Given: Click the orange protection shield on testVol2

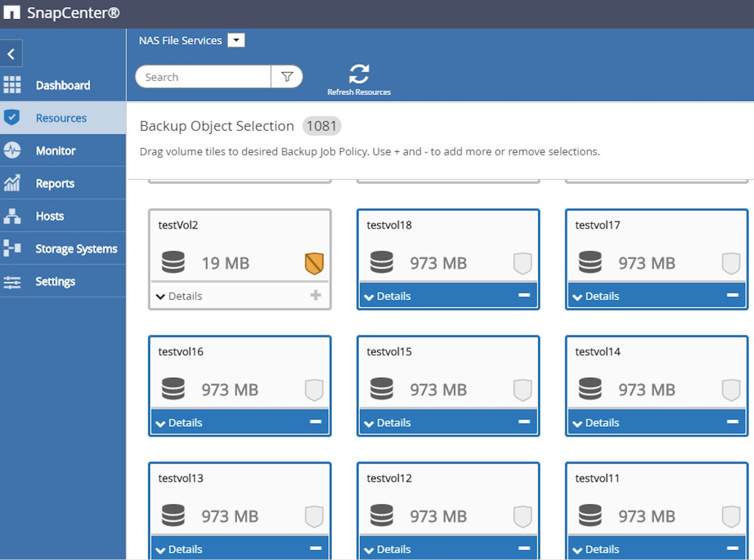Looking at the screenshot, I should pos(314,264).
